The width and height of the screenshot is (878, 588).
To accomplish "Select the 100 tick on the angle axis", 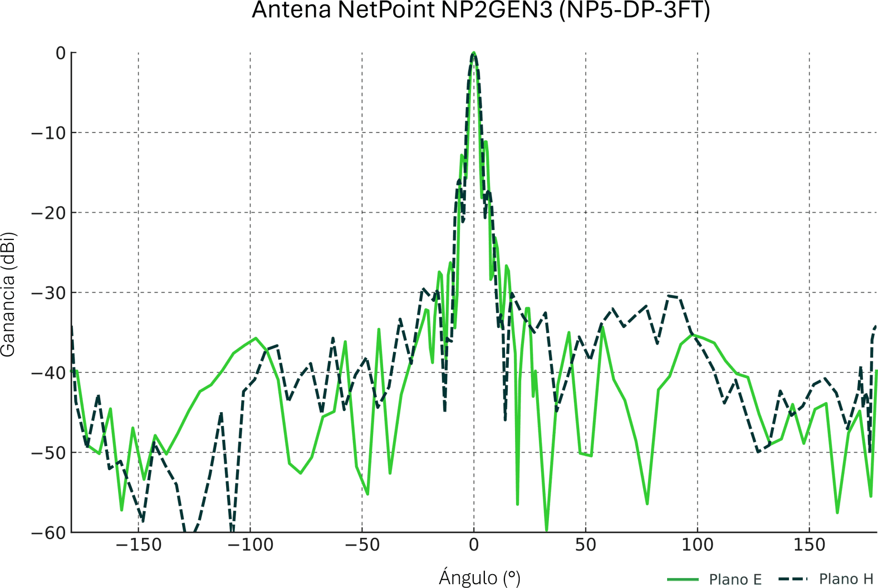I will 698,545.
